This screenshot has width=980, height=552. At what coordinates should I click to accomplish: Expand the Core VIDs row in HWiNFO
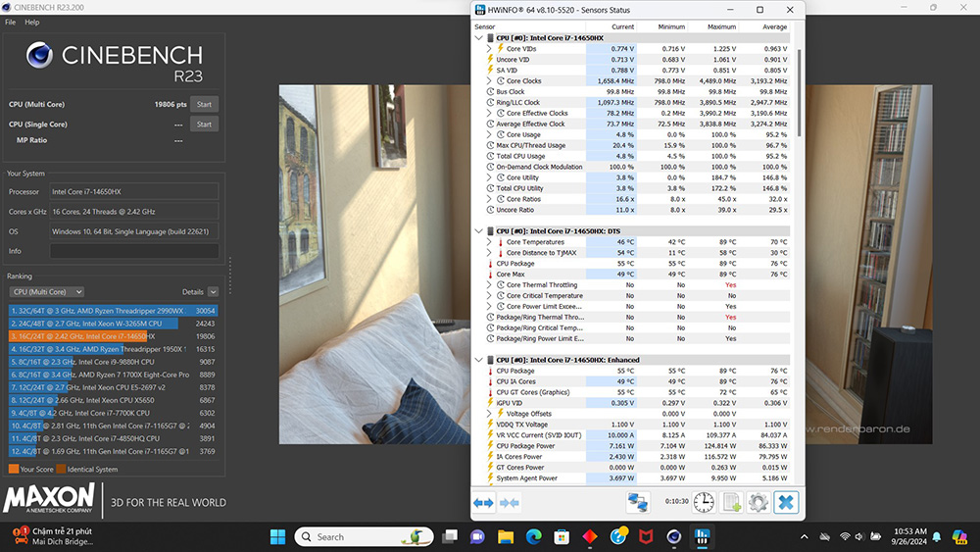[x=489, y=48]
